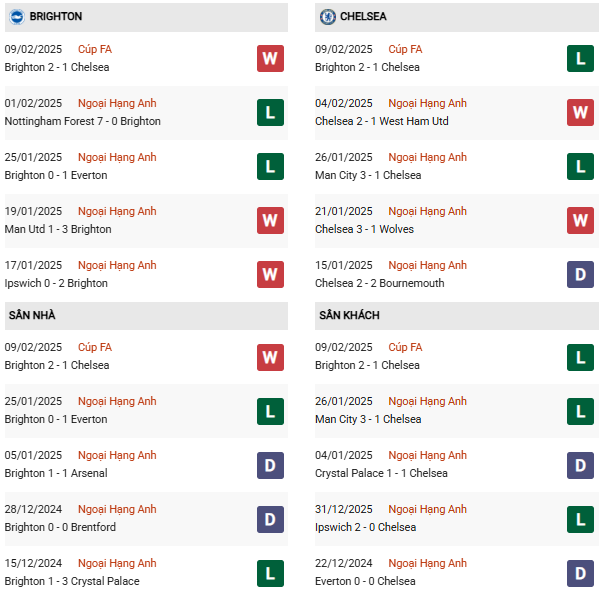Select L badge beside Brighton 1-3 Crystal Palace
Screen dimensions: 600x594
(x=270, y=573)
